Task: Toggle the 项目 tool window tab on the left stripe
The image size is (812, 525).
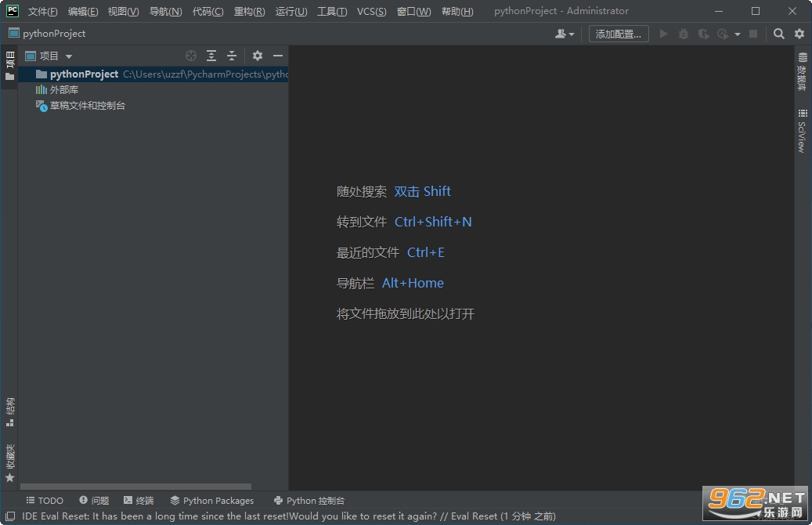Action: point(9,67)
